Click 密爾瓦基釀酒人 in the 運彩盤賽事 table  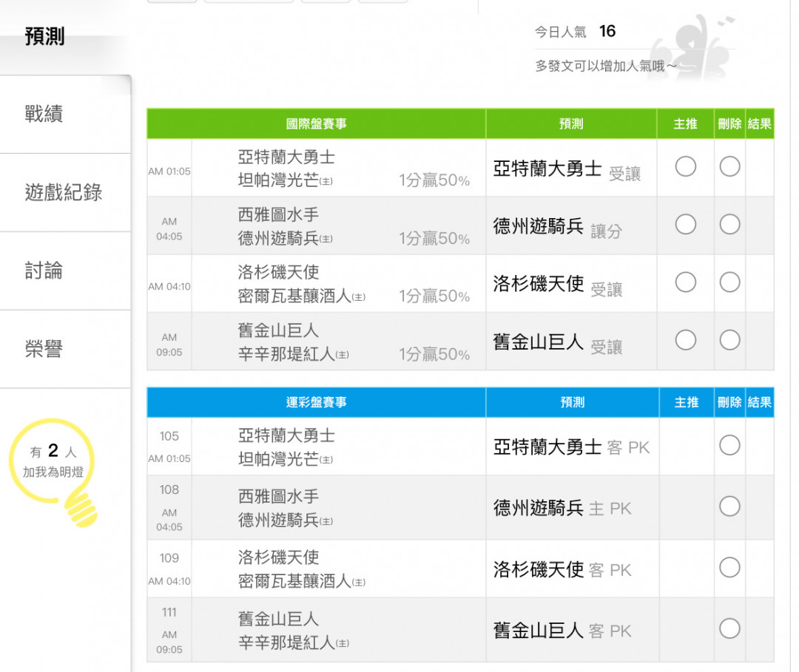click(302, 581)
